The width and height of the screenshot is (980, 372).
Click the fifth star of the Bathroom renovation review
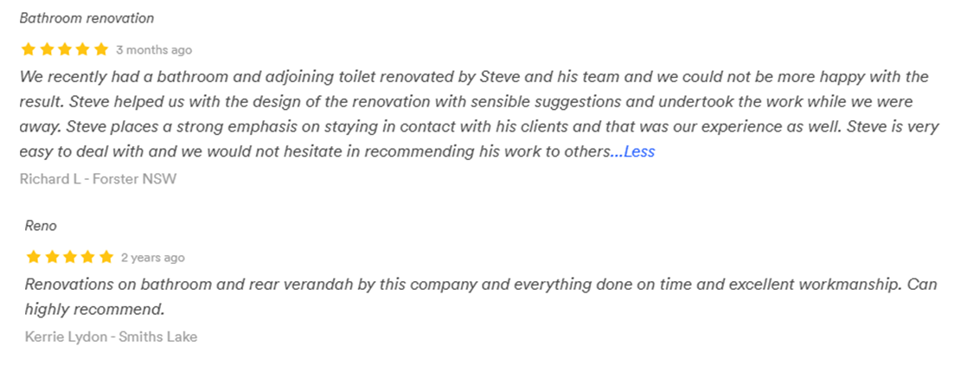[x=101, y=49]
